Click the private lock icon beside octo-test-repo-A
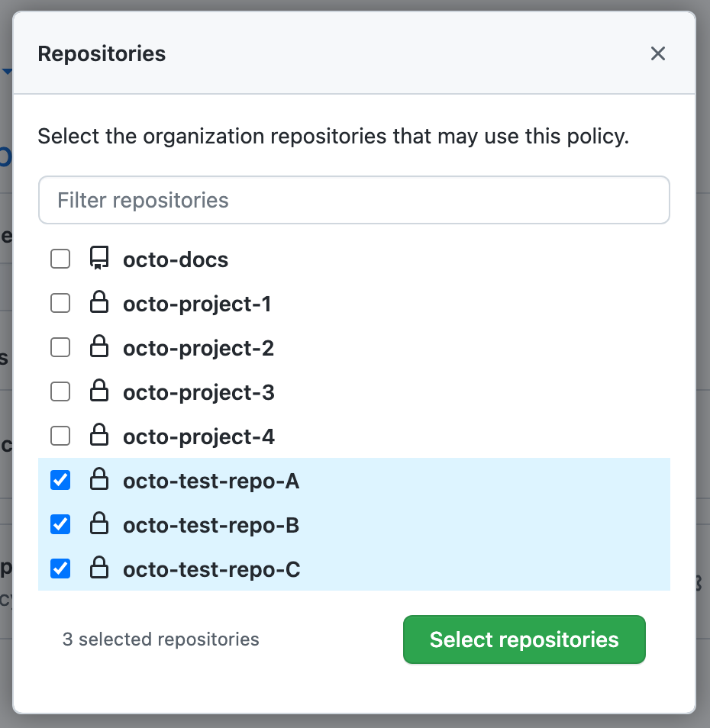710x728 pixels. [x=100, y=480]
